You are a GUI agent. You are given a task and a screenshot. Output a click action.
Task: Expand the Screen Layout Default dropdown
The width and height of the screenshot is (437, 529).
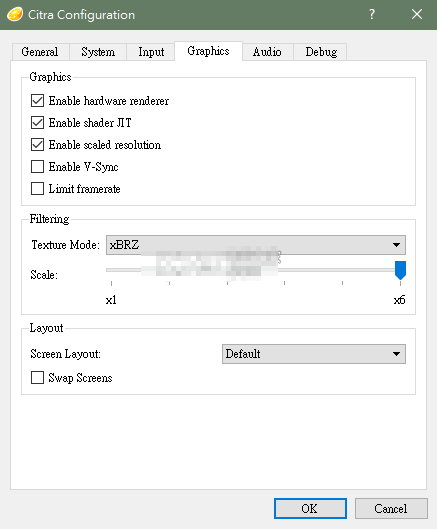tap(314, 354)
